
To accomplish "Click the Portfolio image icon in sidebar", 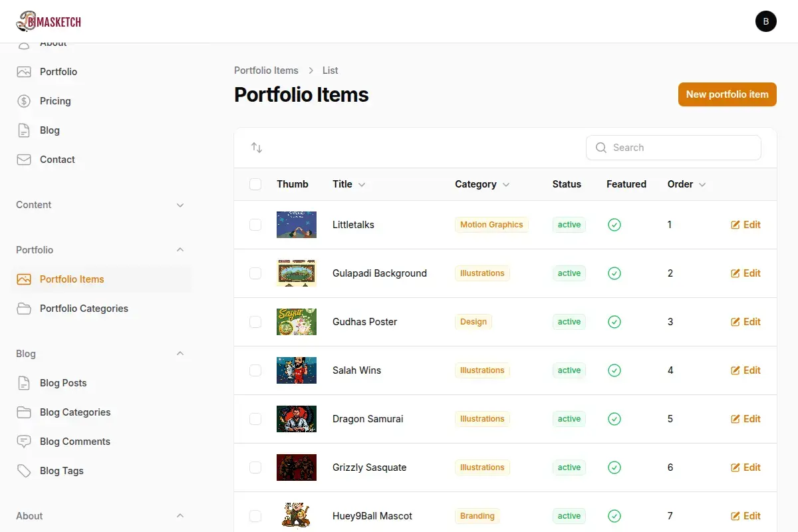I will [24, 72].
